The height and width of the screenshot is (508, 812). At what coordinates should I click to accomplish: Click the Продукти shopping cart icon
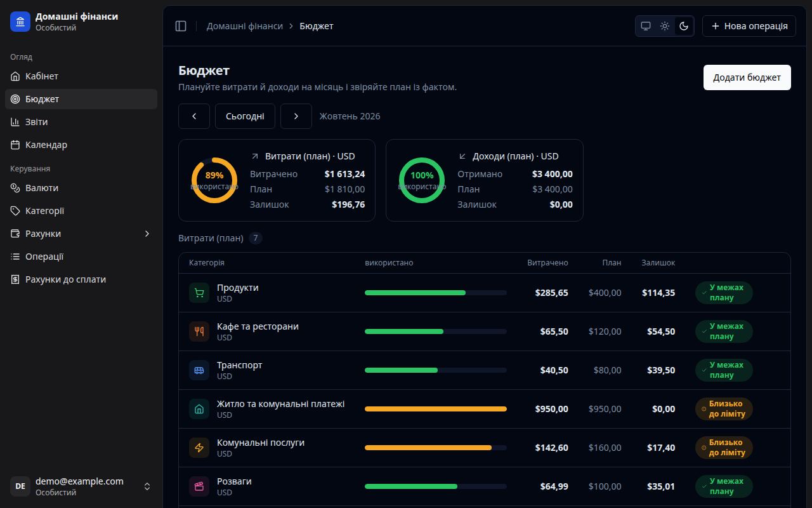pyautogui.click(x=199, y=293)
